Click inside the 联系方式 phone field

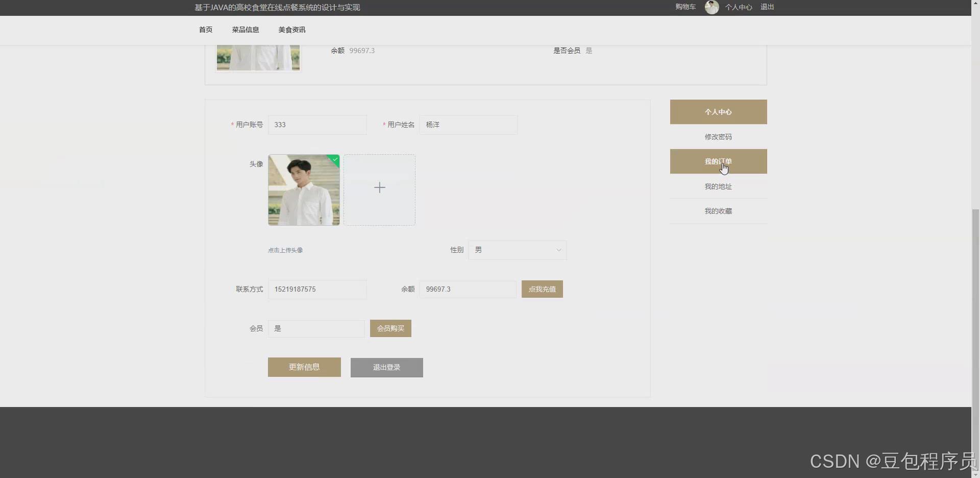pos(317,289)
